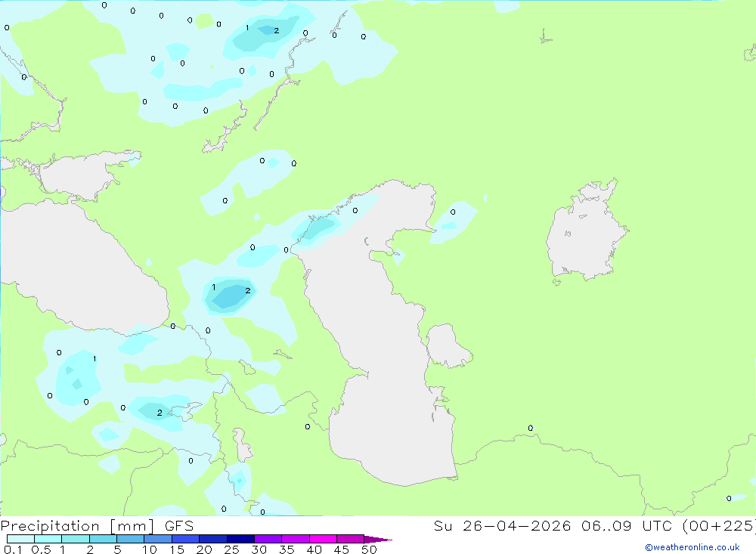756x554 pixels.
Task: Click the 'Precipitation [mm]' title text
Action: tap(77, 526)
